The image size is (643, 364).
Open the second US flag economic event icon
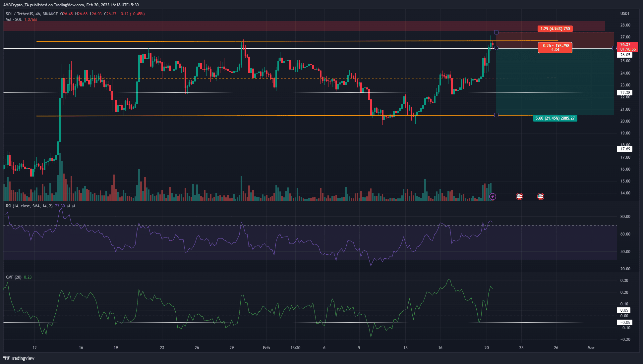point(541,196)
